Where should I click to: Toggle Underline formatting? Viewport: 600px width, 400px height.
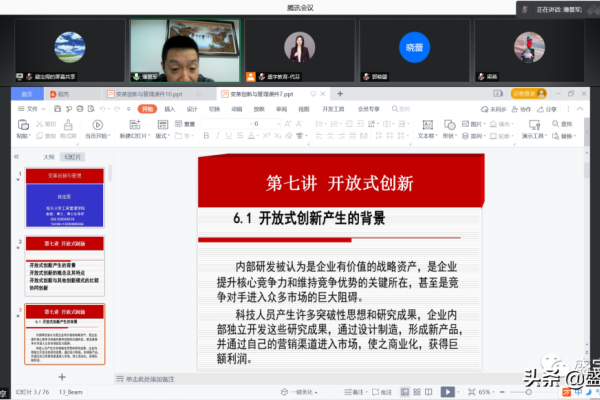(228, 136)
